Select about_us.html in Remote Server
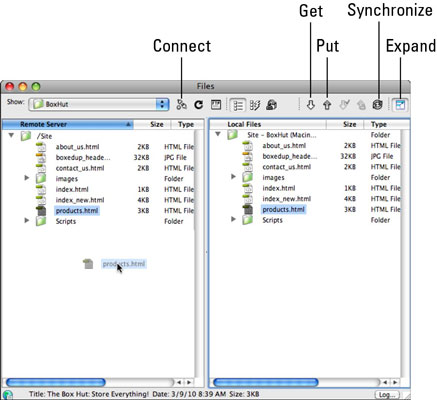Image resolution: width=437 pixels, height=400 pixels. [x=77, y=147]
